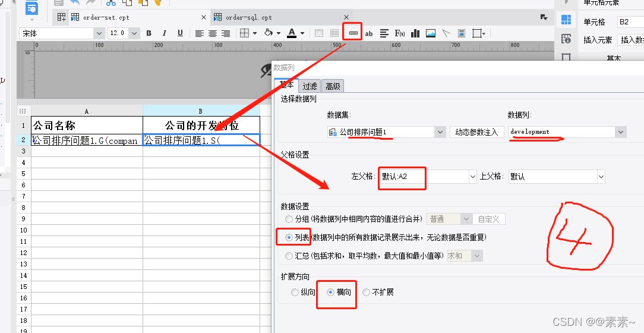Insert a sub-report element
This screenshot has height=333, width=644.
click(462, 33)
